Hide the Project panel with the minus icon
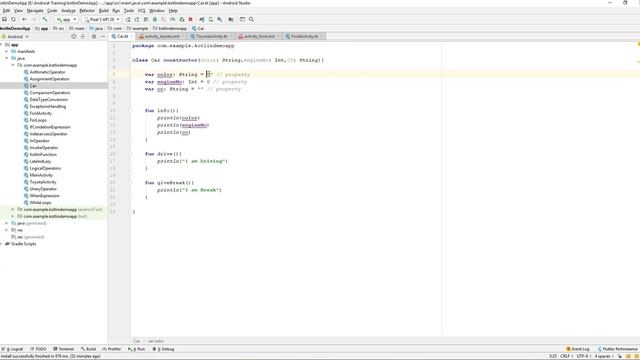The width and height of the screenshot is (640, 360). (103, 36)
